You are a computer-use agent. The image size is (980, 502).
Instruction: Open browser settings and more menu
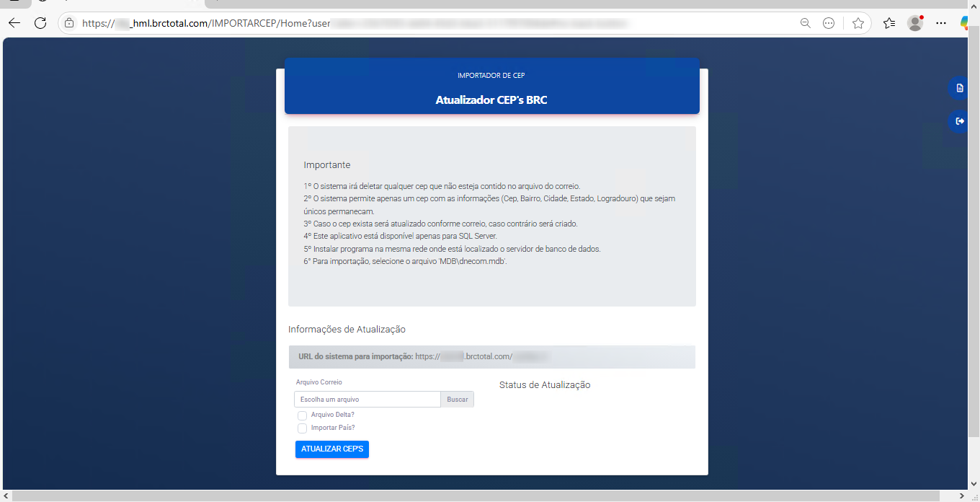[941, 23]
